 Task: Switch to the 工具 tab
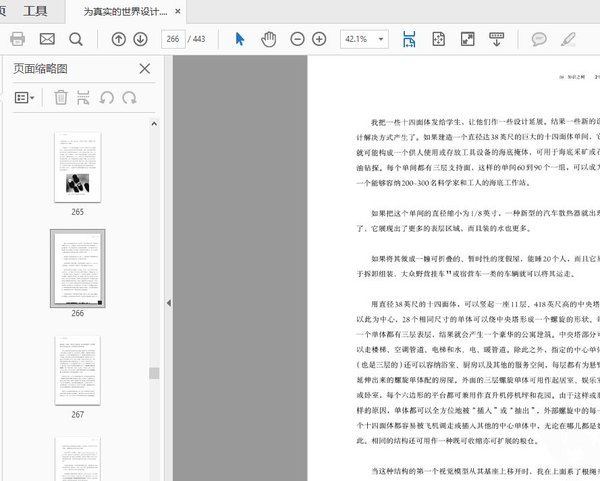35,11
